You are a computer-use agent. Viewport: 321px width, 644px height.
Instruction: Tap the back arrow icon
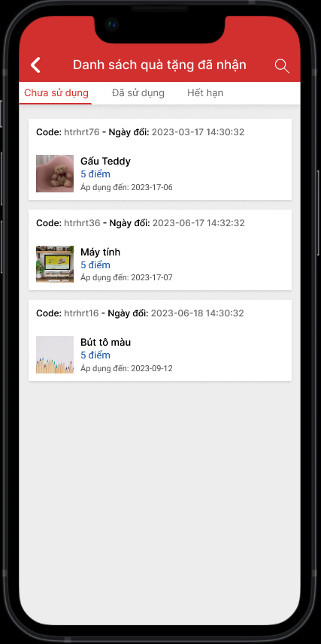pyautogui.click(x=35, y=65)
